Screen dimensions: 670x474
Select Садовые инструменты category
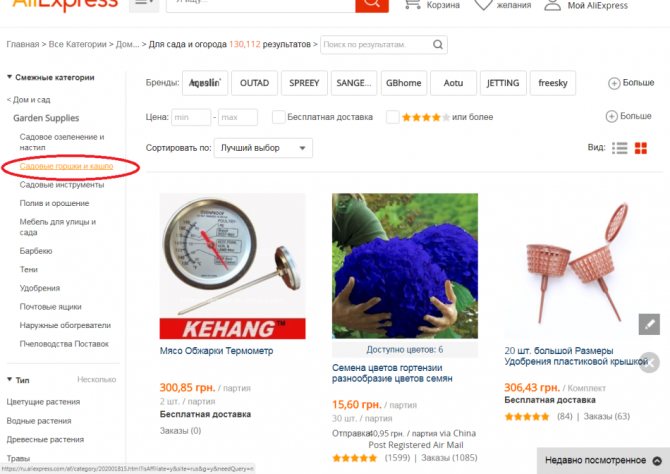click(62, 185)
